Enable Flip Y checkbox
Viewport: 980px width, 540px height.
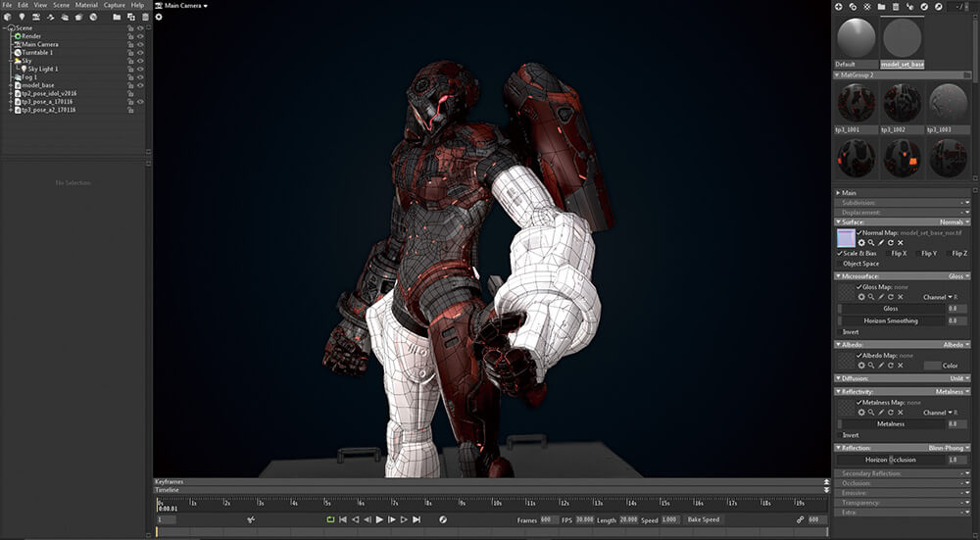[918, 253]
